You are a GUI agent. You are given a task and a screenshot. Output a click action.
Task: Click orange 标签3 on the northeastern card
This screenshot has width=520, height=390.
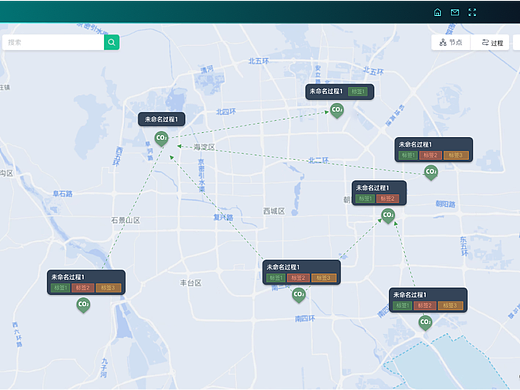(x=456, y=155)
